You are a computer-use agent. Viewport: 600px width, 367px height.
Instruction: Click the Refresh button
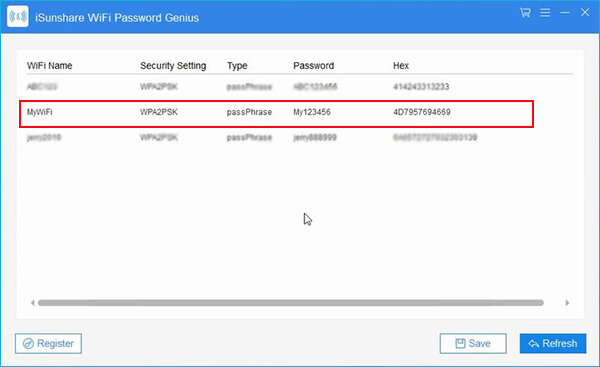coord(553,343)
